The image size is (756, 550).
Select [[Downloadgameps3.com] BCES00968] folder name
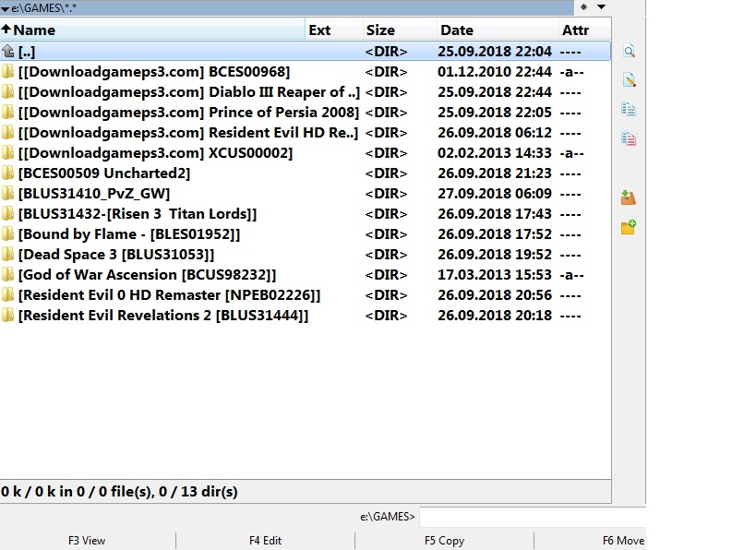pos(154,72)
